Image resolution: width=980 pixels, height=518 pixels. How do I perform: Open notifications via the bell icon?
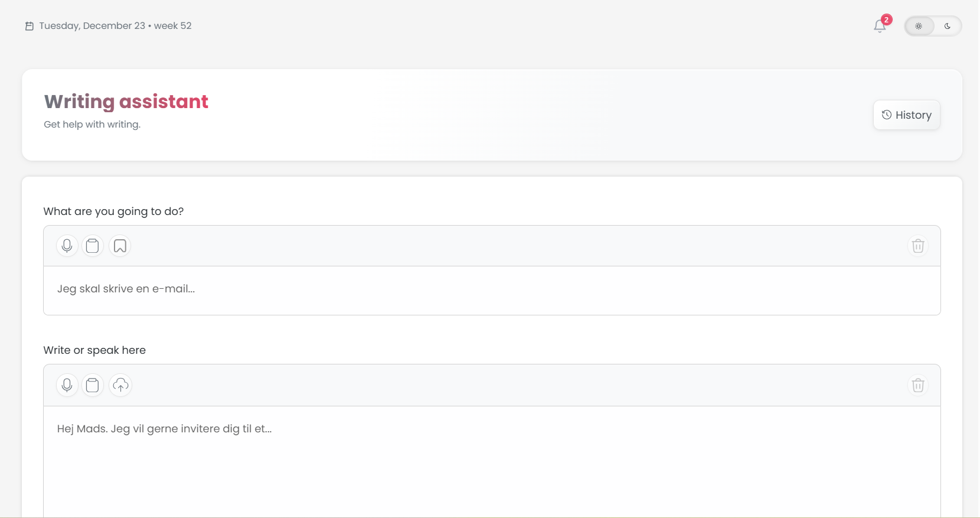(880, 27)
